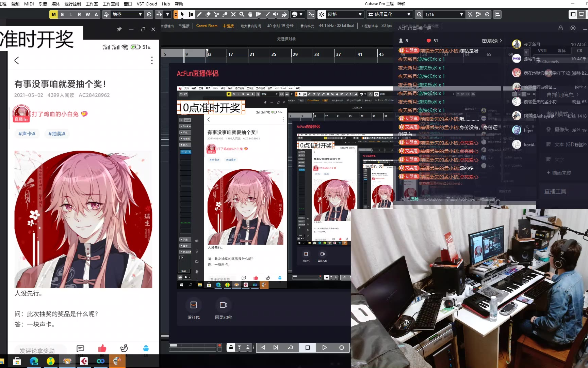Open the article three-dot more menu
This screenshot has width=588, height=368.
pos(152,60)
